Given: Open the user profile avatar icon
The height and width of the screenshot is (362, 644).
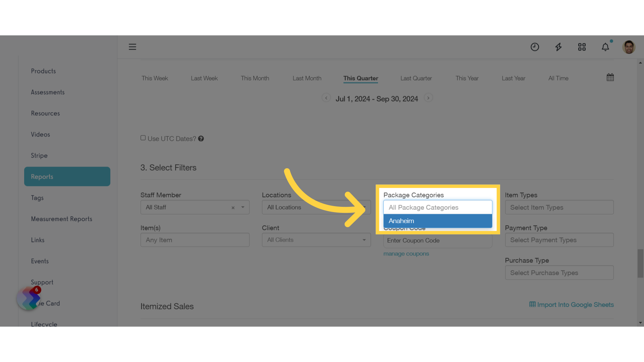Looking at the screenshot, I should (x=629, y=47).
